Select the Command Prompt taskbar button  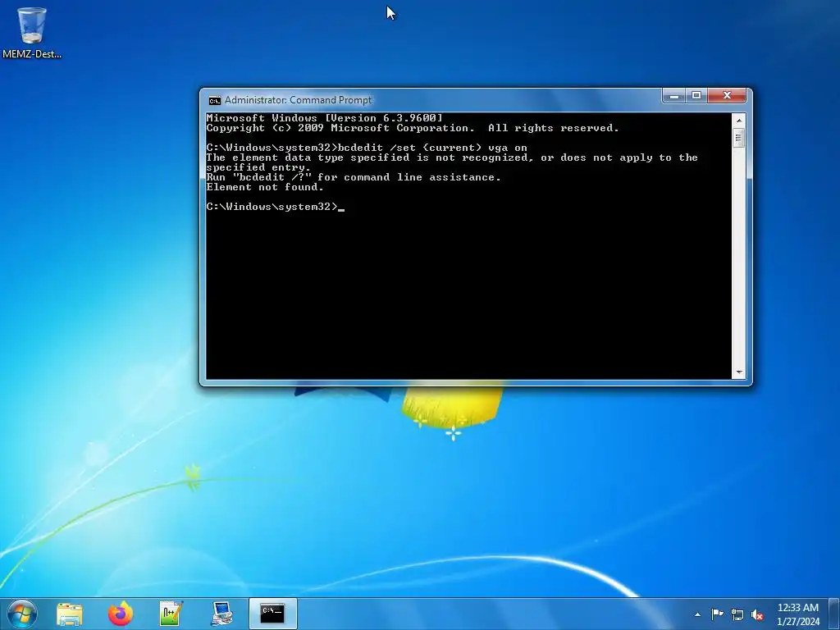pos(272,614)
